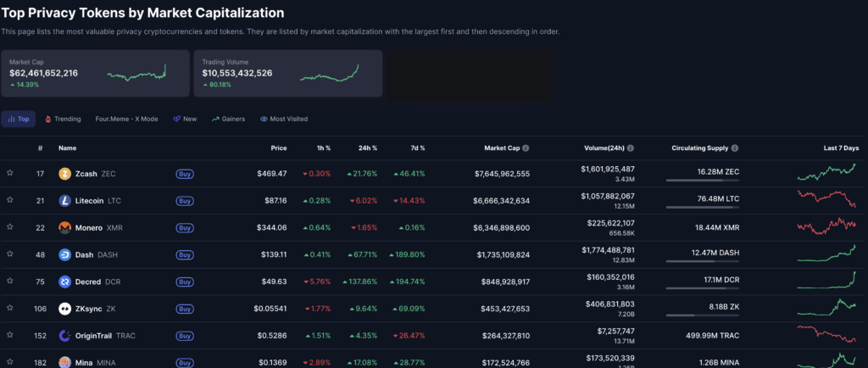Sort by 1h % column header

click(x=323, y=148)
